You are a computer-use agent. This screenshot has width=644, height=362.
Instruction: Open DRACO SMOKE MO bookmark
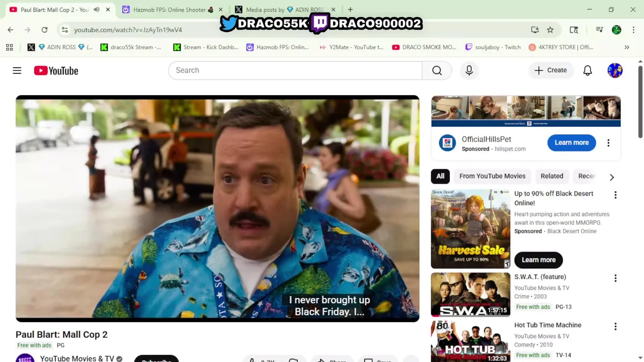point(424,47)
